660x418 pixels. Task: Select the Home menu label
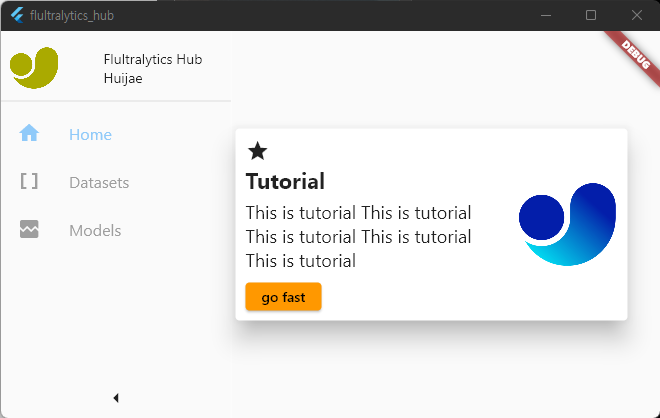coord(90,135)
